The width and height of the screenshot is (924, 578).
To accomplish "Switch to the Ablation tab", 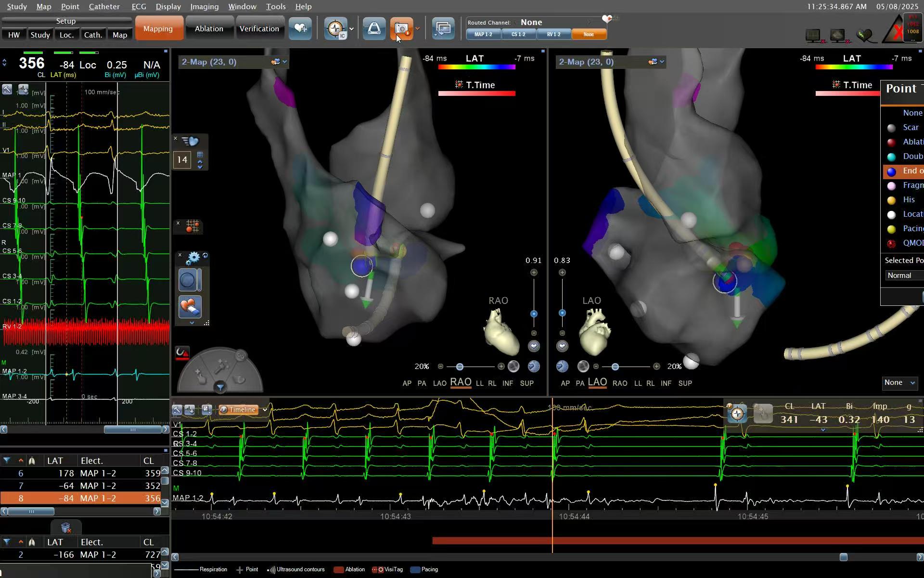I will 209,28.
